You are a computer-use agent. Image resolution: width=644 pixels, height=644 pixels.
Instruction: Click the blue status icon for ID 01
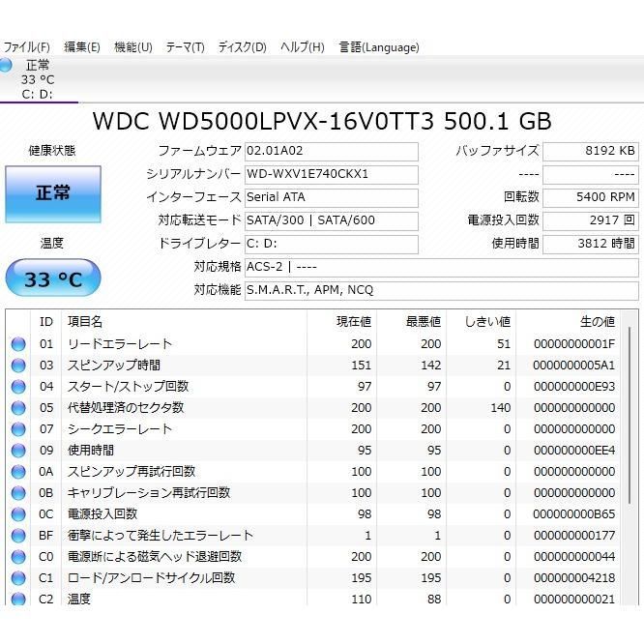18,344
